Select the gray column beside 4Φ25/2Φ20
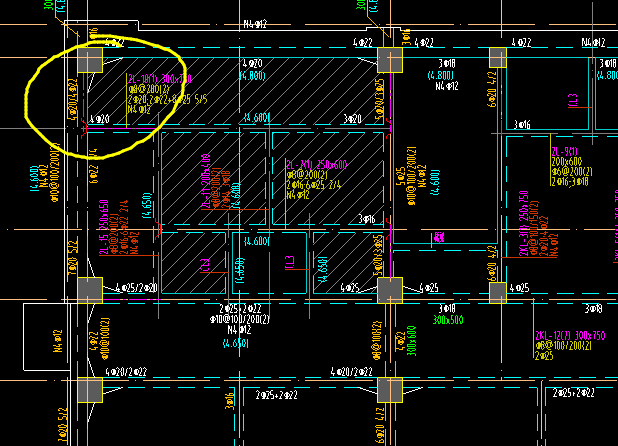The width and height of the screenshot is (618, 446). click(90, 290)
